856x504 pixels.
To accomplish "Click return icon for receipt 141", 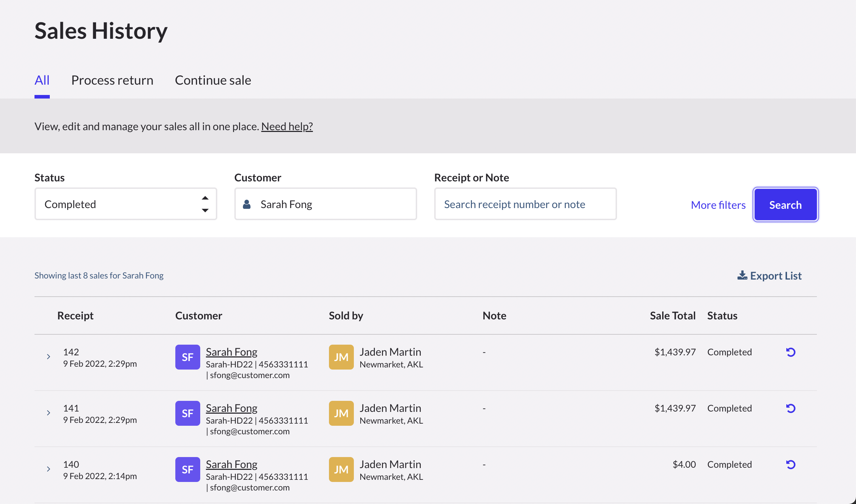I will (x=791, y=408).
